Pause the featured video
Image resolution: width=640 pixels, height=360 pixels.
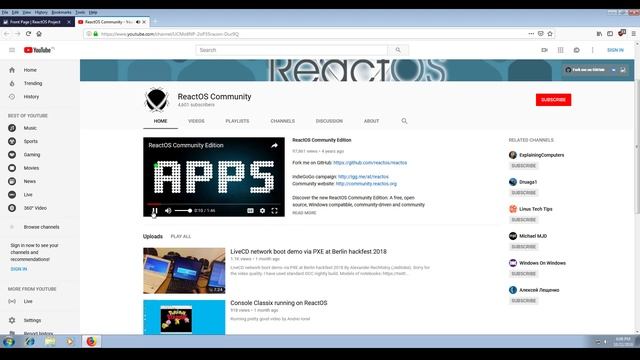click(x=155, y=211)
